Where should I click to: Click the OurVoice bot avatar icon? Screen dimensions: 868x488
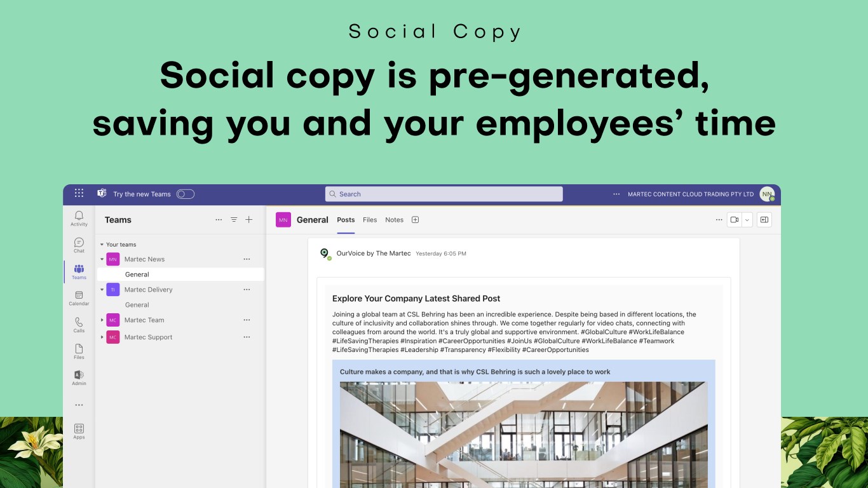(x=325, y=254)
